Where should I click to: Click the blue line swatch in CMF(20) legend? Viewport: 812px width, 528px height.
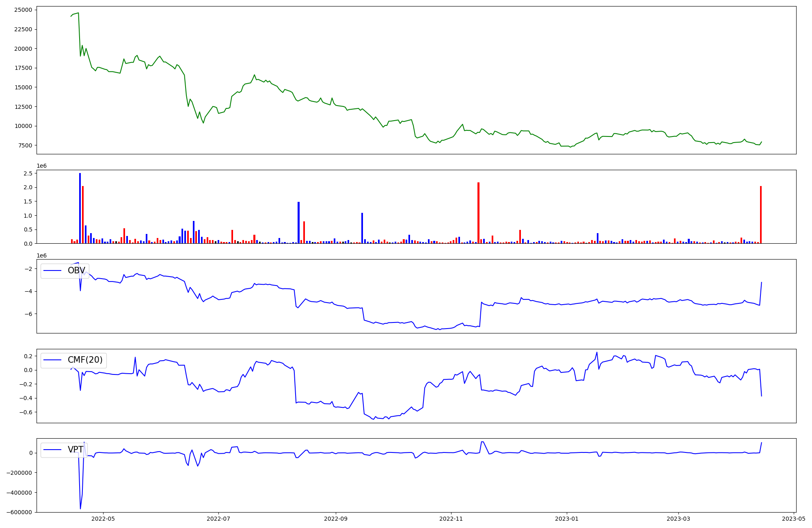[x=52, y=360]
